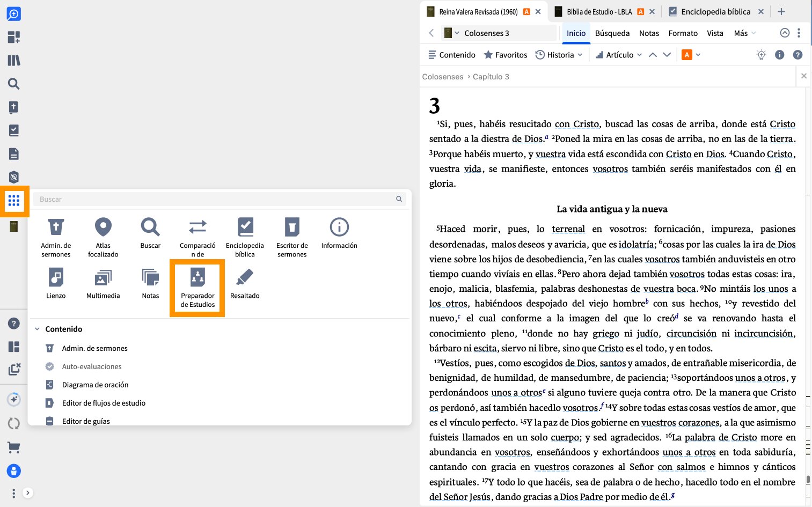
Task: Open the layouts dashboard icon at sidebar top
Action: tap(14, 37)
